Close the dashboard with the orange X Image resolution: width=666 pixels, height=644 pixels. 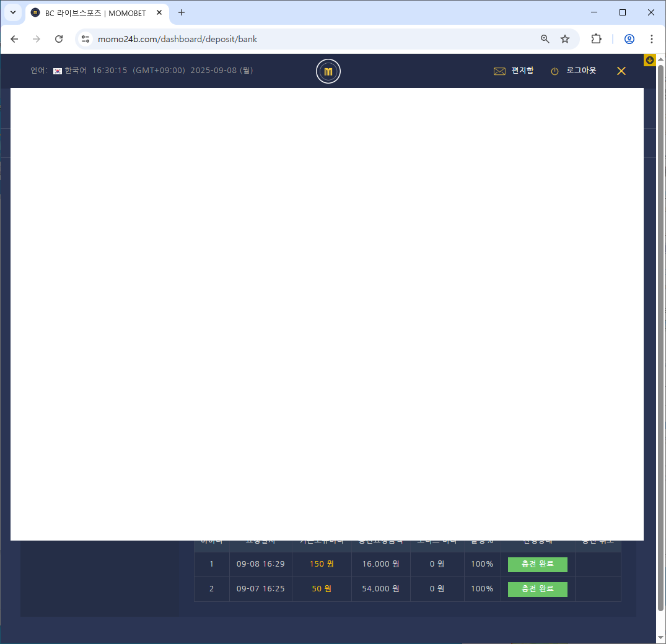[621, 71]
